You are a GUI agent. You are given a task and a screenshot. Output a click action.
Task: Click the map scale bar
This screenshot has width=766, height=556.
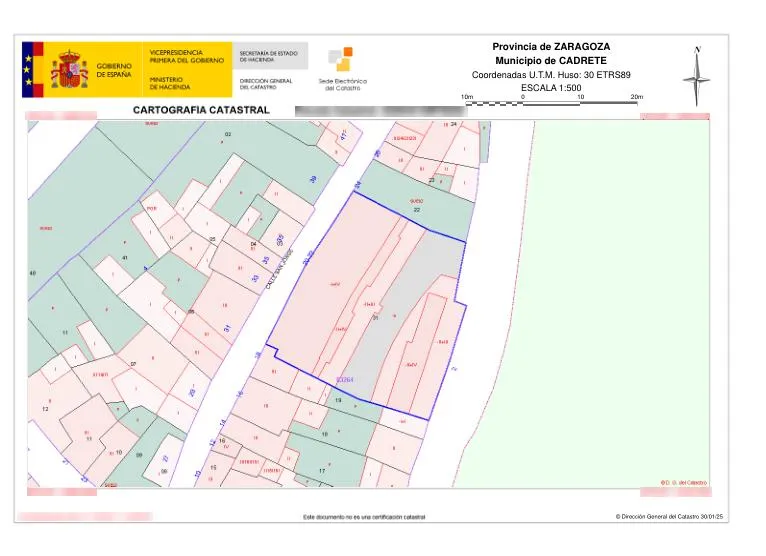pyautogui.click(x=552, y=104)
